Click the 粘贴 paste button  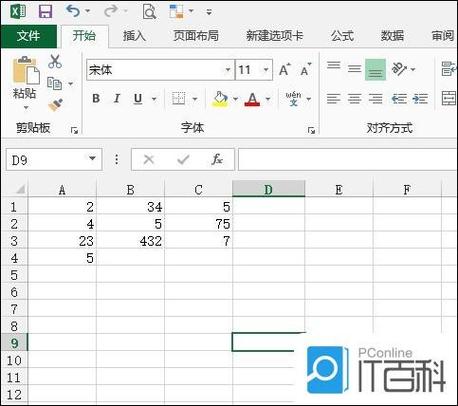pyautogui.click(x=25, y=83)
